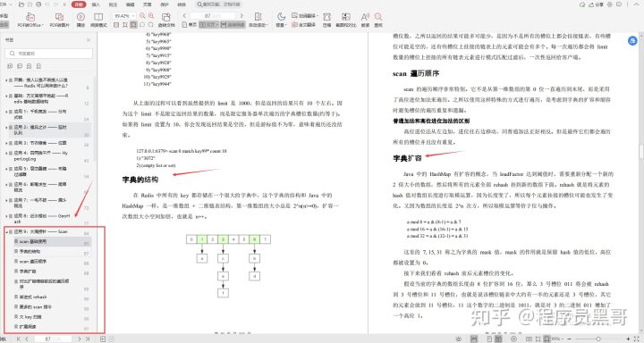
Task: Click the document vertical scrollbar thumb
Action: pos(640,152)
